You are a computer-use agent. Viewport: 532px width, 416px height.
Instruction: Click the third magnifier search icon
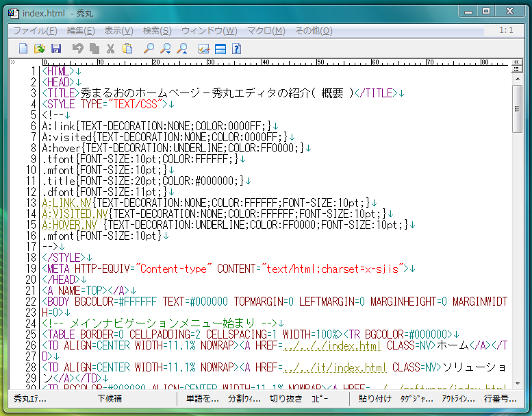click(182, 49)
